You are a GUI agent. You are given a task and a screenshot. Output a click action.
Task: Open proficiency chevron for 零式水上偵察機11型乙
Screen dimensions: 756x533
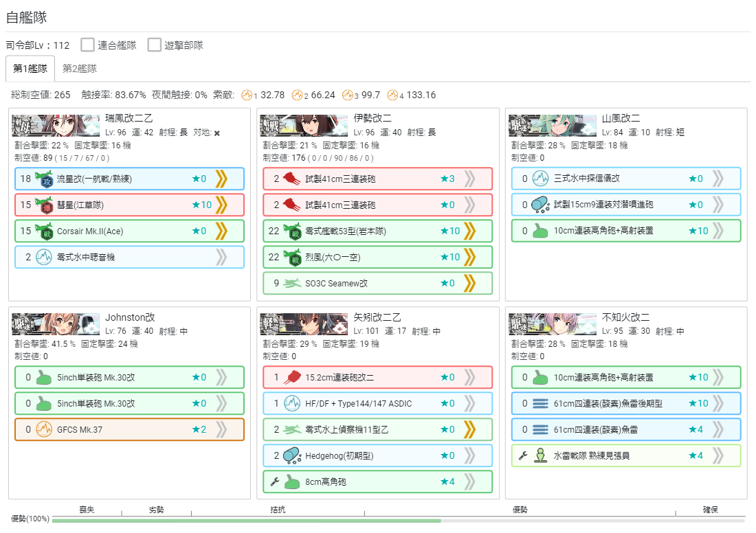pyautogui.click(x=469, y=429)
